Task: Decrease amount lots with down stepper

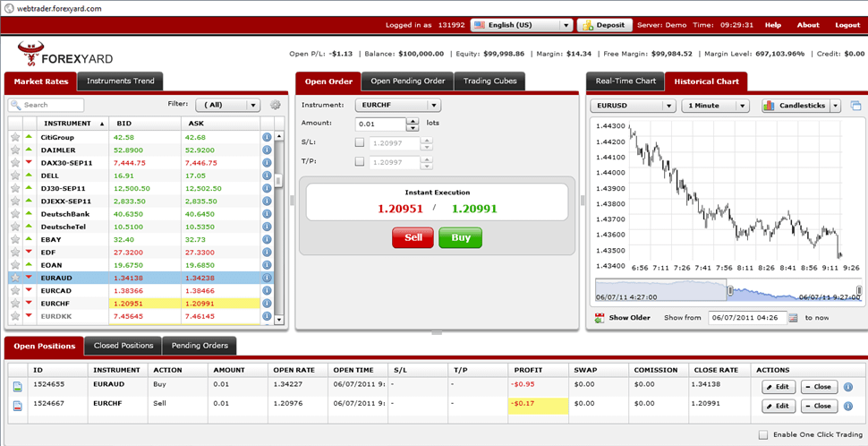Action: 413,128
